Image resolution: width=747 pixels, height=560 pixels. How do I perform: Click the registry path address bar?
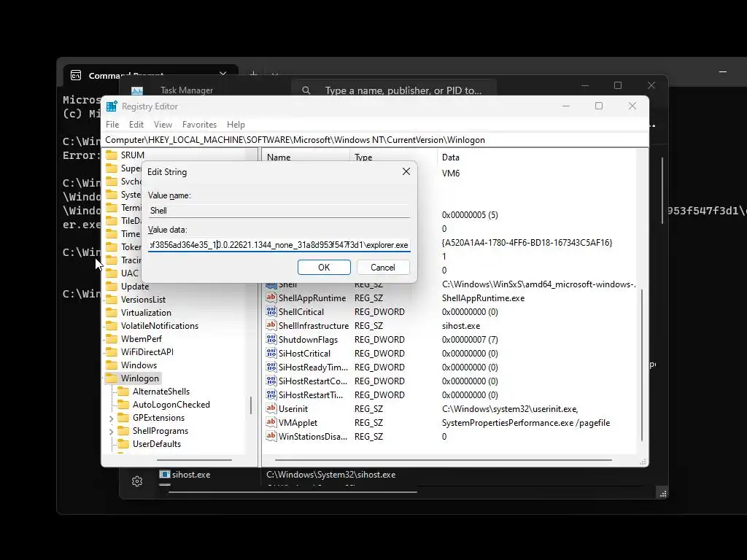375,139
